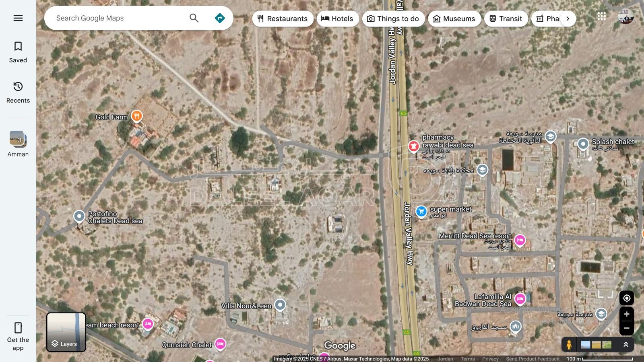Open the Saved places panel

[x=18, y=52]
